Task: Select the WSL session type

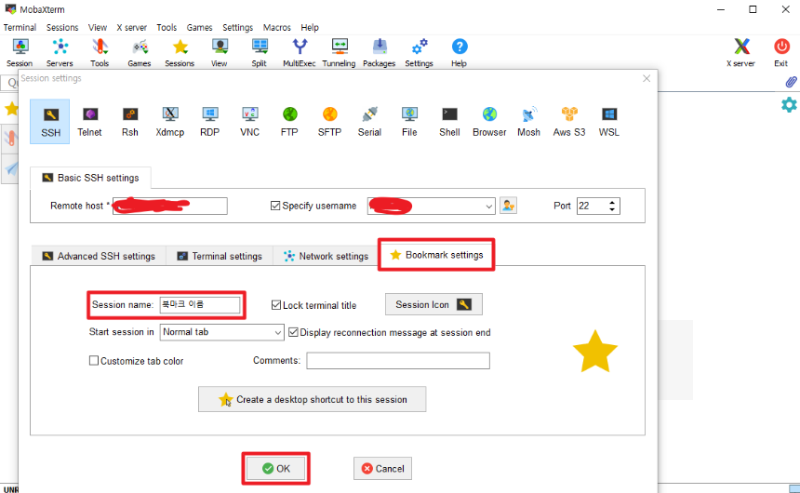Action: click(x=609, y=121)
